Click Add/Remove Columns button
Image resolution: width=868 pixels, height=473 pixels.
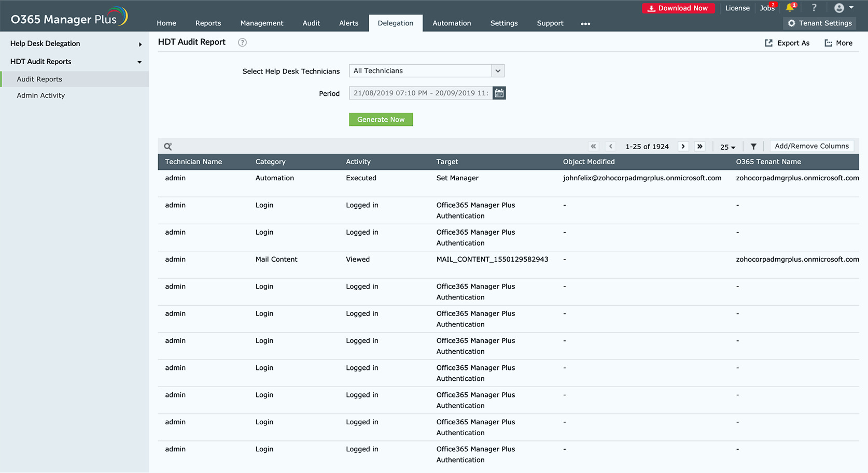pos(812,147)
